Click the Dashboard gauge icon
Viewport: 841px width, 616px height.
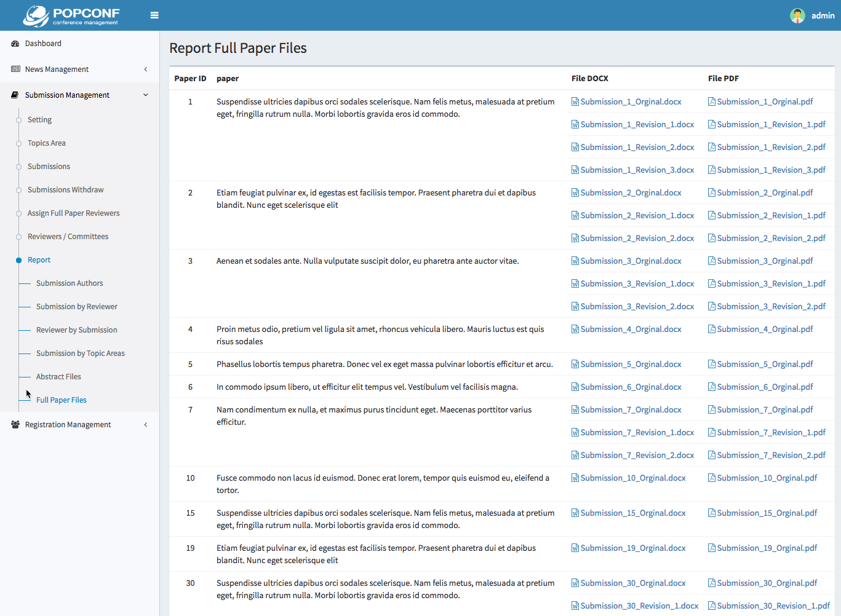coord(15,44)
